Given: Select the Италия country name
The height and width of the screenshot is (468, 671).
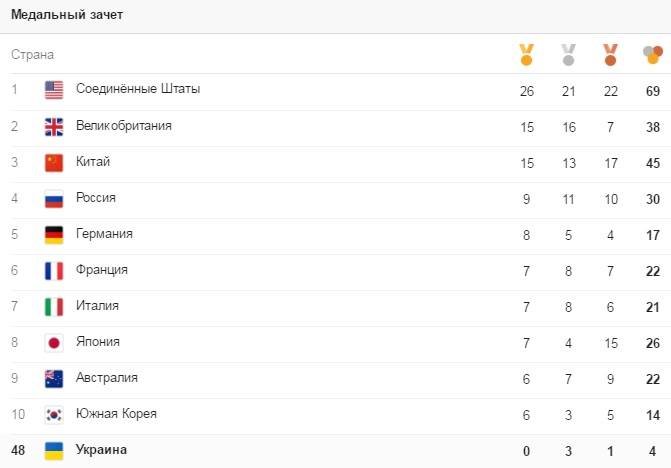Looking at the screenshot, I should click(97, 305).
